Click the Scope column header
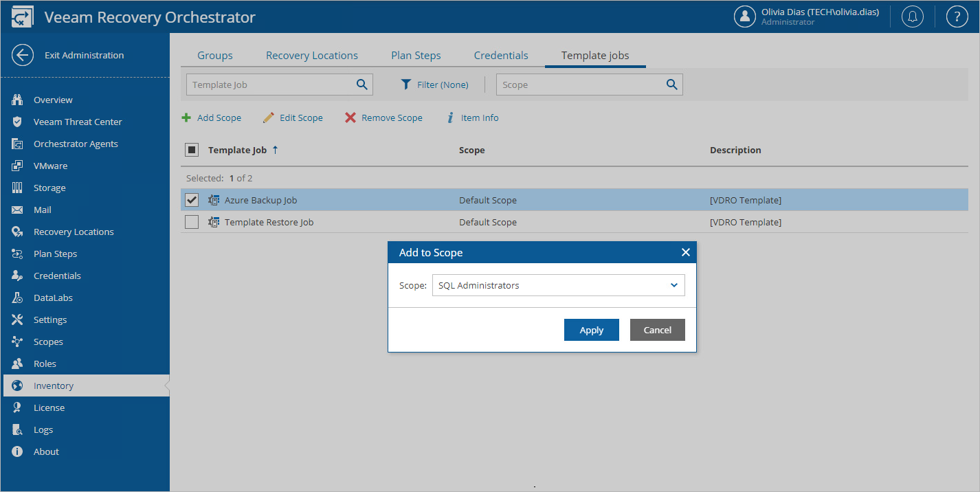 pyautogui.click(x=471, y=150)
